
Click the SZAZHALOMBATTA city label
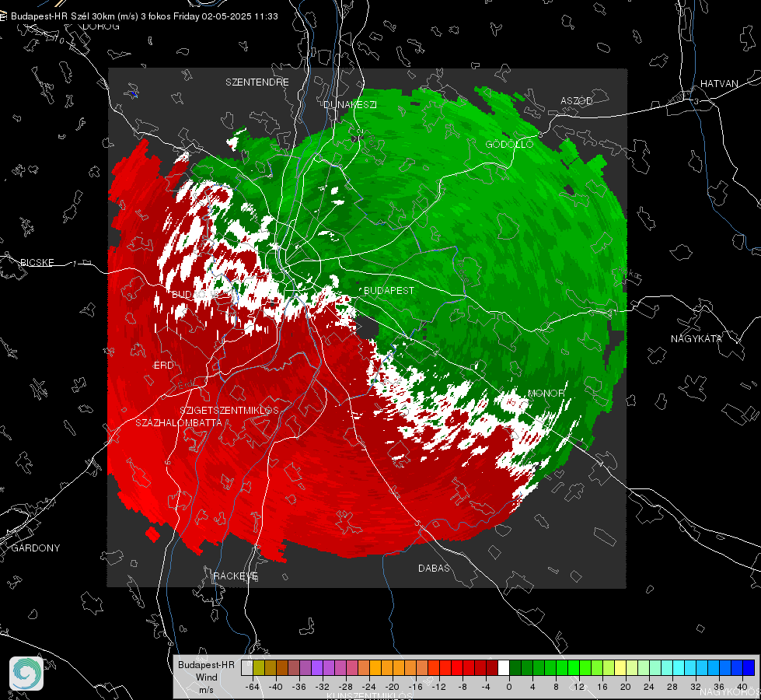coord(179,422)
